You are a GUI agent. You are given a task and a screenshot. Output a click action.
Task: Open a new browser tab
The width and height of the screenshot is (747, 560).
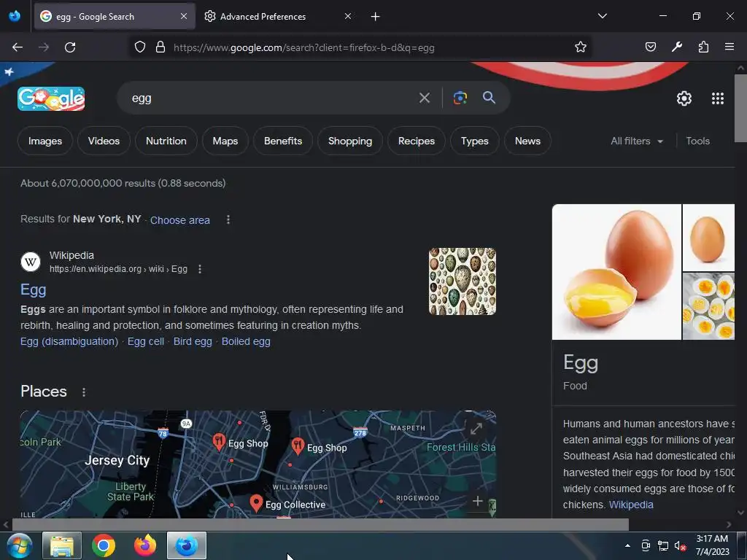coord(376,17)
